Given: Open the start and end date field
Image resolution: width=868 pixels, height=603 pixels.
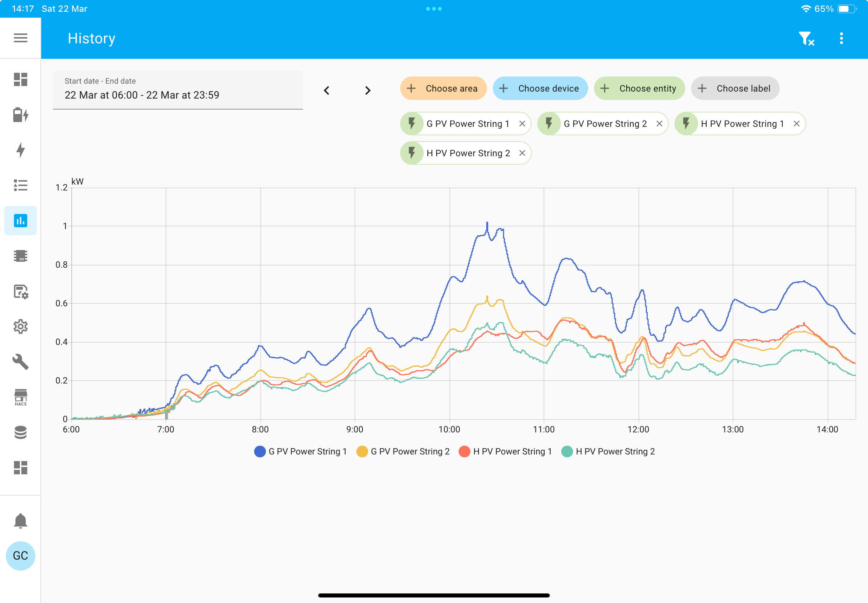Looking at the screenshot, I should (178, 90).
